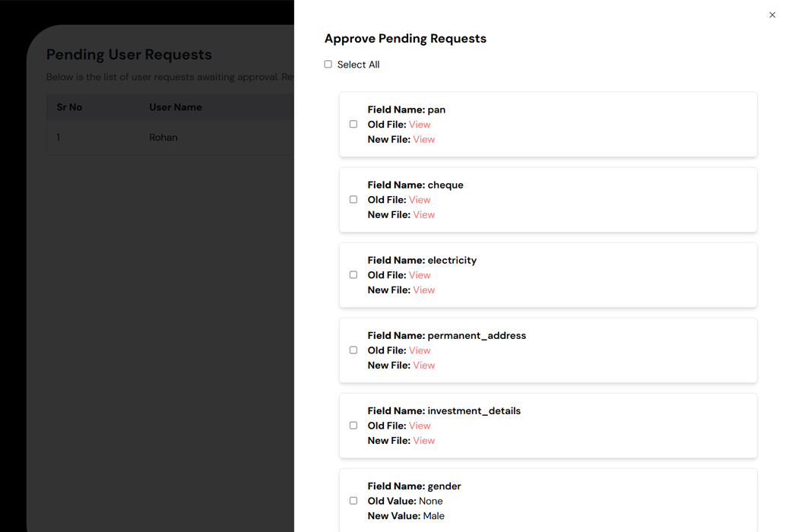Click 'Field Name: gender' text
The width and height of the screenshot is (786, 532).
tap(414, 486)
